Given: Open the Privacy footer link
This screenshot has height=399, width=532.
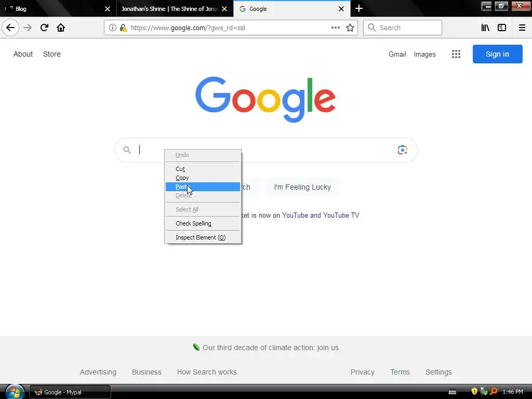Looking at the screenshot, I should coord(362,372).
